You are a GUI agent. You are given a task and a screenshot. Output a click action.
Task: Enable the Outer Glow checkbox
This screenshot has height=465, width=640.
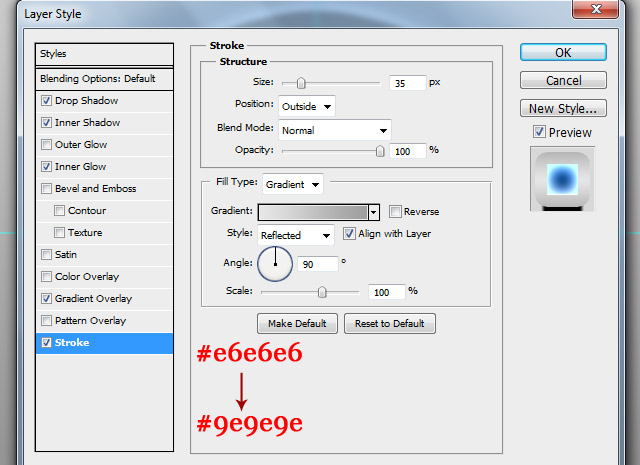point(47,145)
